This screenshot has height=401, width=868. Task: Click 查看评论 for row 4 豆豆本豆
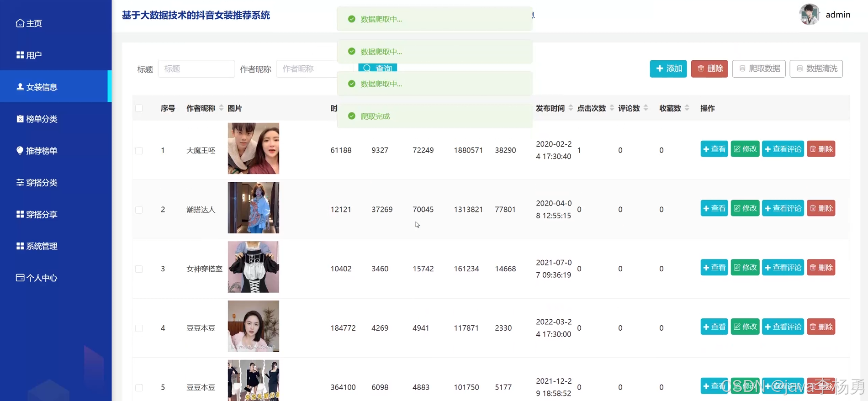tap(783, 327)
